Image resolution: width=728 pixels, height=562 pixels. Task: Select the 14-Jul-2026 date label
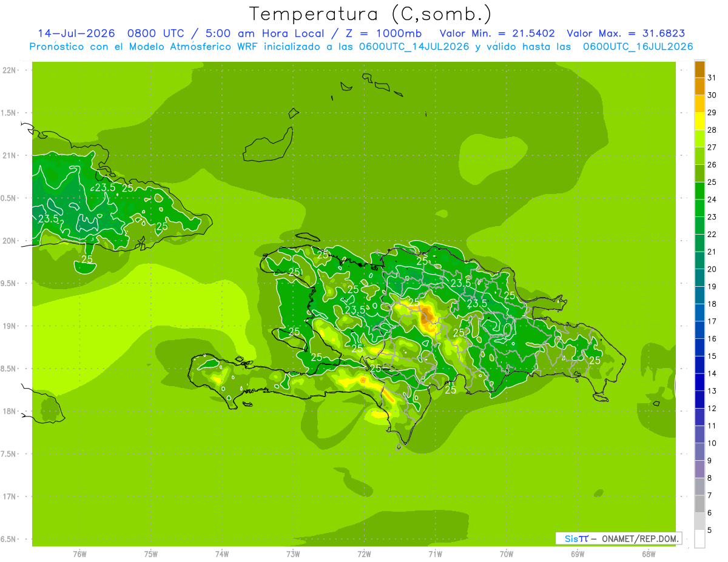(x=76, y=33)
